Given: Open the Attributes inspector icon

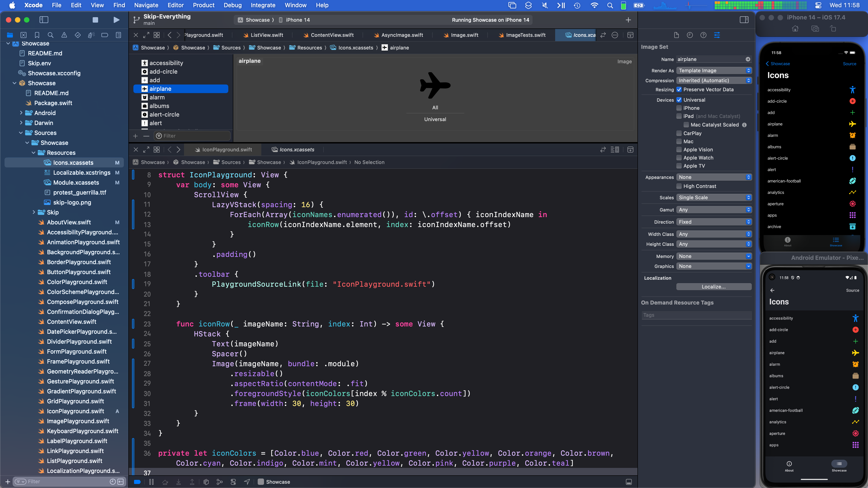Looking at the screenshot, I should pos(717,35).
